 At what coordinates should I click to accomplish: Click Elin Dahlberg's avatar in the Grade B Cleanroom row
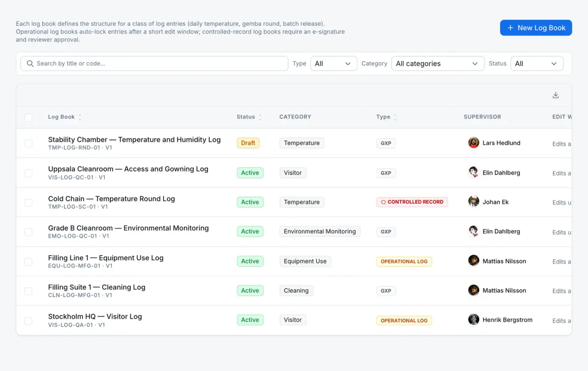tap(474, 232)
